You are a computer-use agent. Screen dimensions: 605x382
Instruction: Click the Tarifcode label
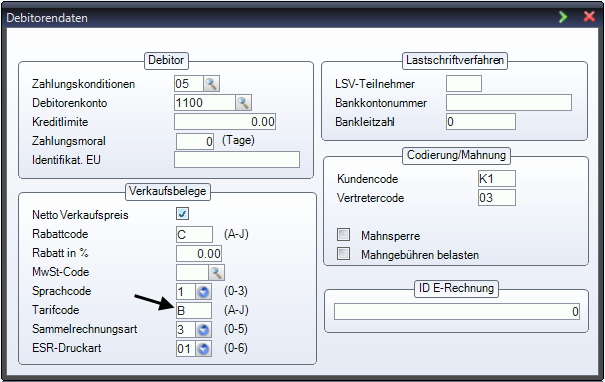pos(56,310)
